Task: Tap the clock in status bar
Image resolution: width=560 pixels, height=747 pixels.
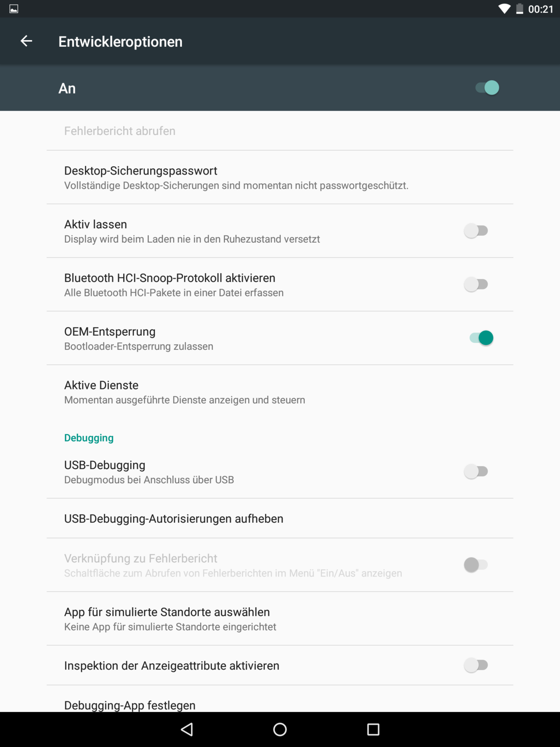Action: click(540, 9)
